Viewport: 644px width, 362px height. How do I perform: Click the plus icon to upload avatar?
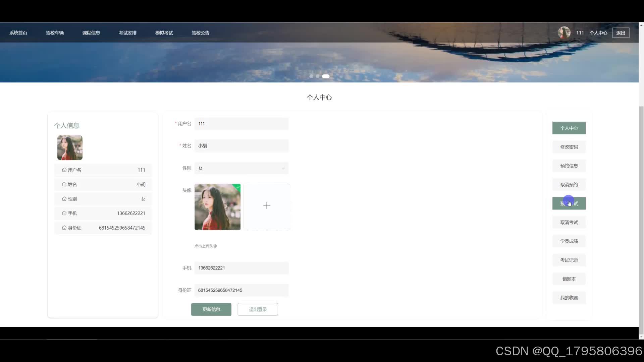[x=267, y=205]
